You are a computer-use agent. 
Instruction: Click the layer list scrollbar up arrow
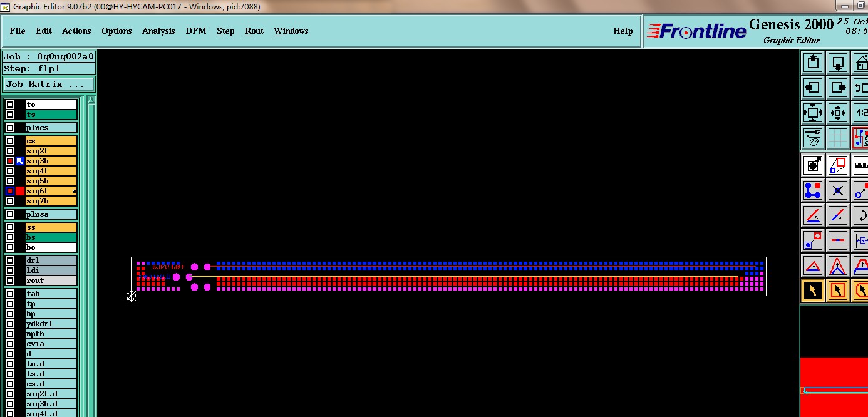coord(91,100)
